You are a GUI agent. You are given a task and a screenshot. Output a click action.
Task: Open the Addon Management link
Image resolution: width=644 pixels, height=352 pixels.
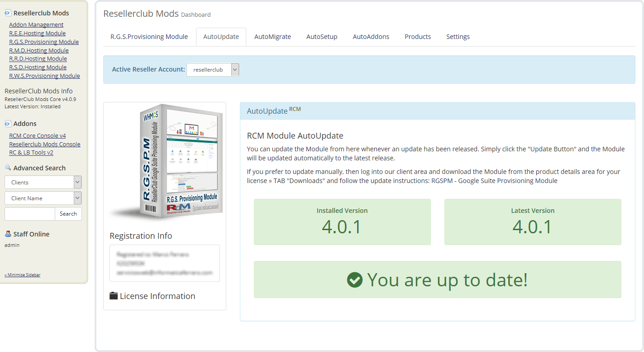point(36,24)
